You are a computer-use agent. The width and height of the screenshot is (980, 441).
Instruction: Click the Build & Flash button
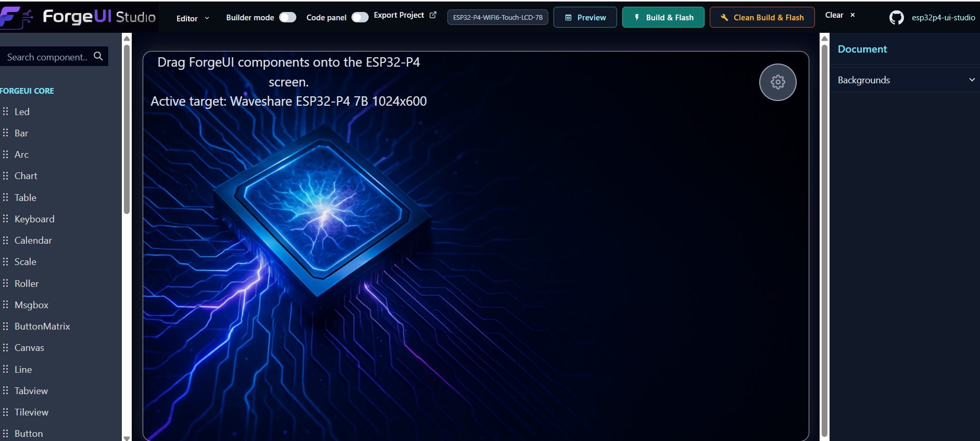point(663,17)
